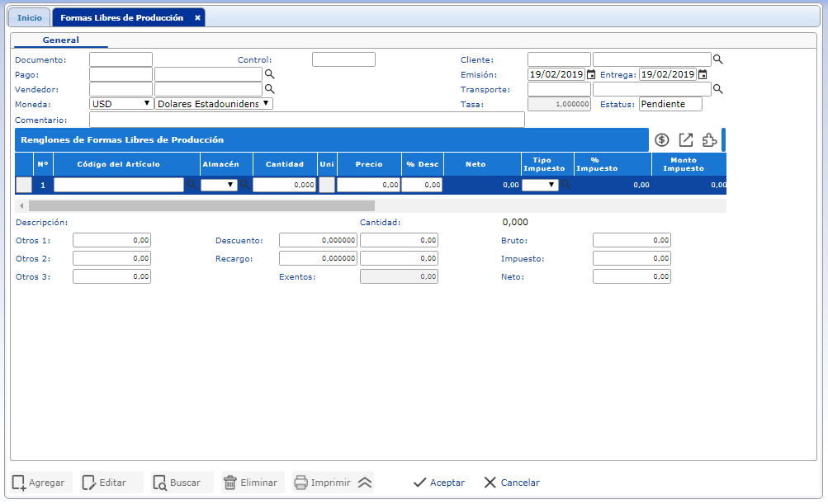This screenshot has height=504, width=828.
Task: Expand the USD currency code dropdown
Action: [x=121, y=104]
